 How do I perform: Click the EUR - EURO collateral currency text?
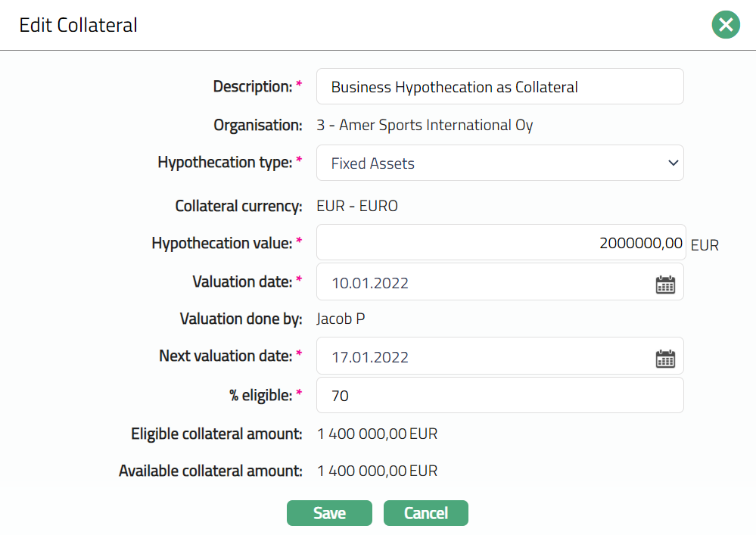point(357,206)
